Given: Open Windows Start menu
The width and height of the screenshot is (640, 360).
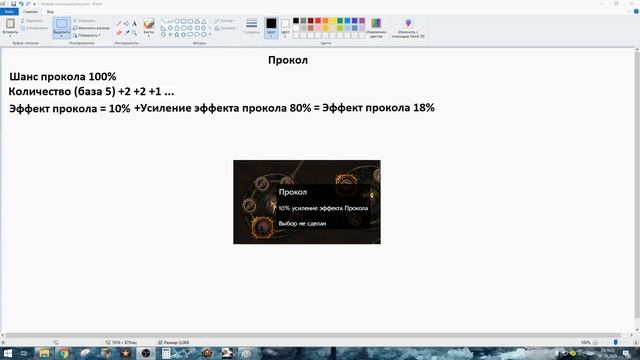Looking at the screenshot, I should tap(8, 353).
